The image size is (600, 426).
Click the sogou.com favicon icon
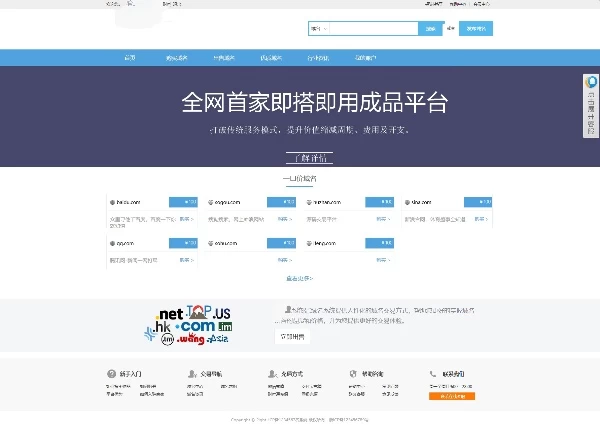point(210,202)
